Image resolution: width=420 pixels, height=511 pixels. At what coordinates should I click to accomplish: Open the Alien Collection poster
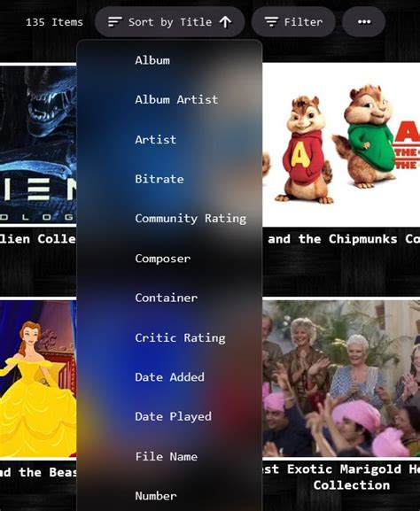point(38,144)
